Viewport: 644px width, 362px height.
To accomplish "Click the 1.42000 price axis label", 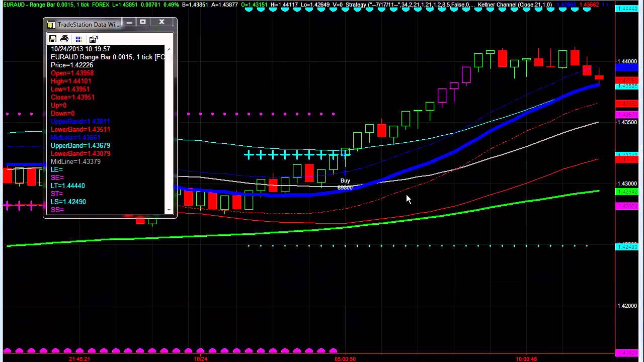I will (627, 306).
